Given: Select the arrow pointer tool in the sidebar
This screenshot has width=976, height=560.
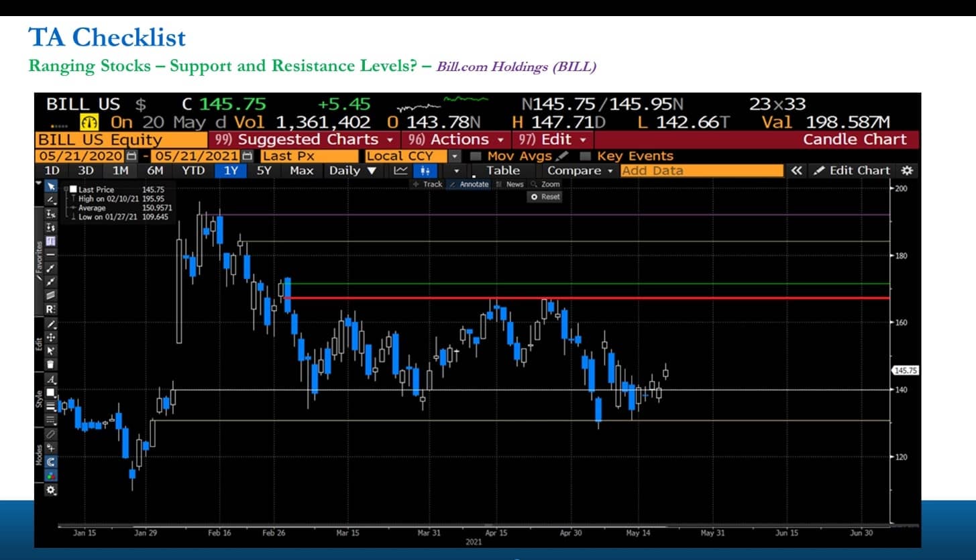Looking at the screenshot, I should pyautogui.click(x=50, y=186).
